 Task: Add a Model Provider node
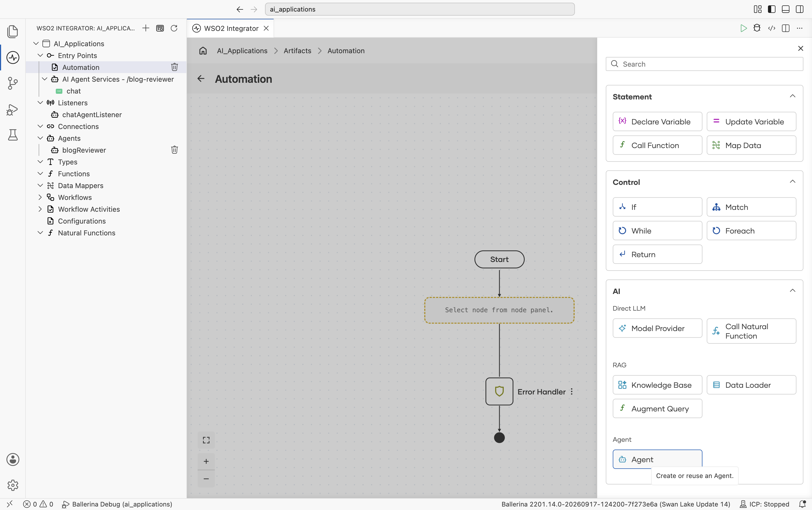pos(657,328)
